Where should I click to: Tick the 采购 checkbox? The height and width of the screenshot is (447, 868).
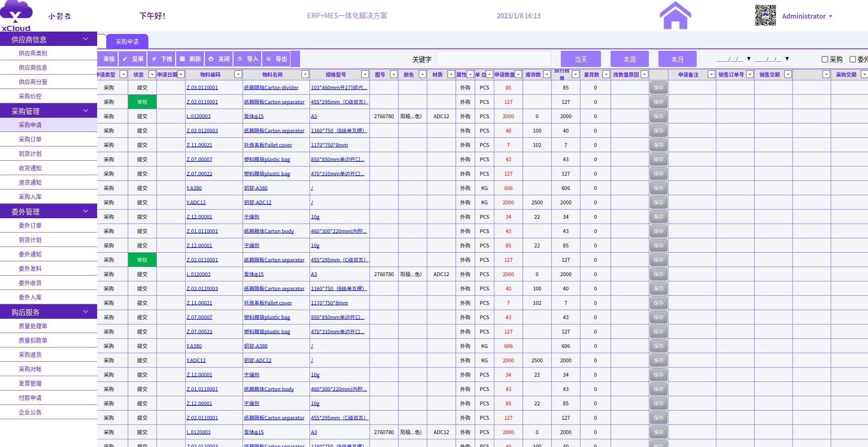pos(825,59)
